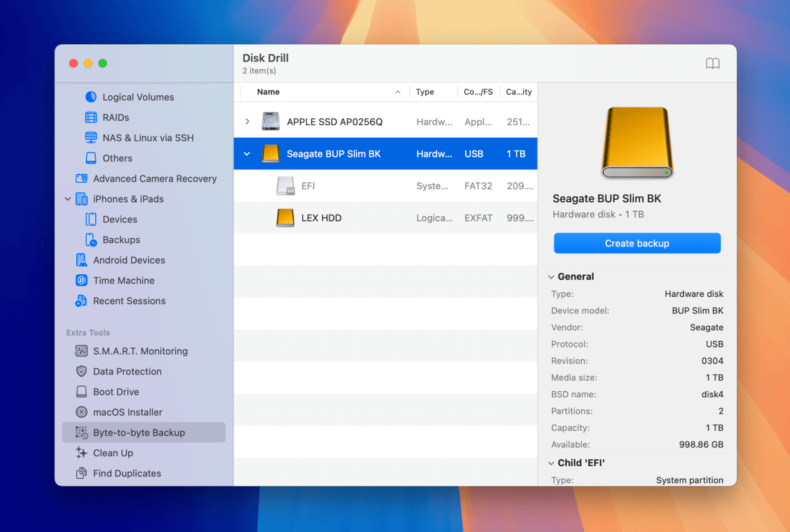
Task: Minimize the Disk Drill window
Action: click(x=88, y=63)
